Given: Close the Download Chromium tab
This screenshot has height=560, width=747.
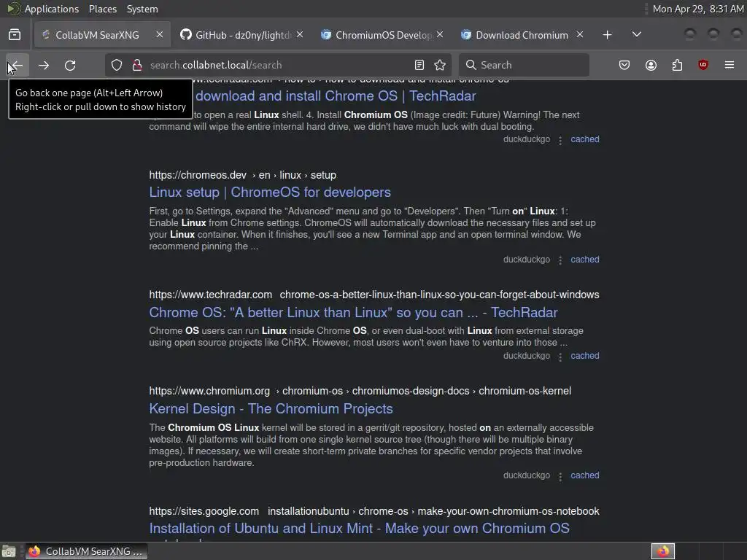Looking at the screenshot, I should [x=580, y=35].
